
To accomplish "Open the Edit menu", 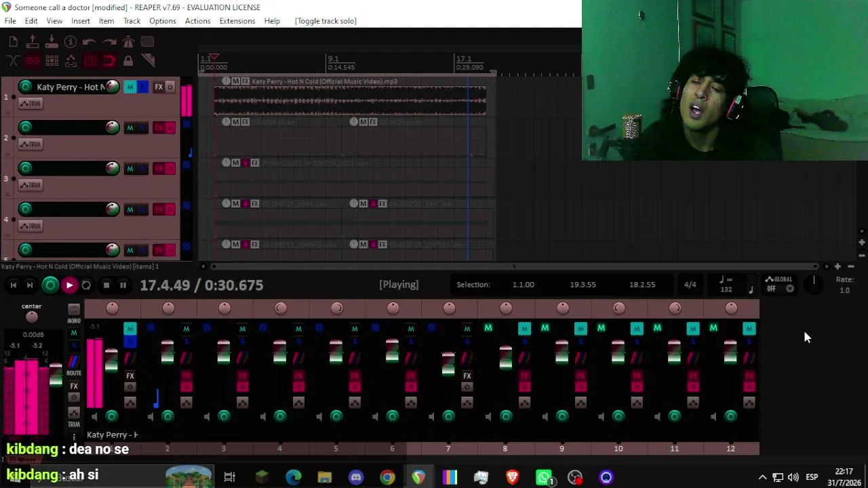I will tap(31, 21).
